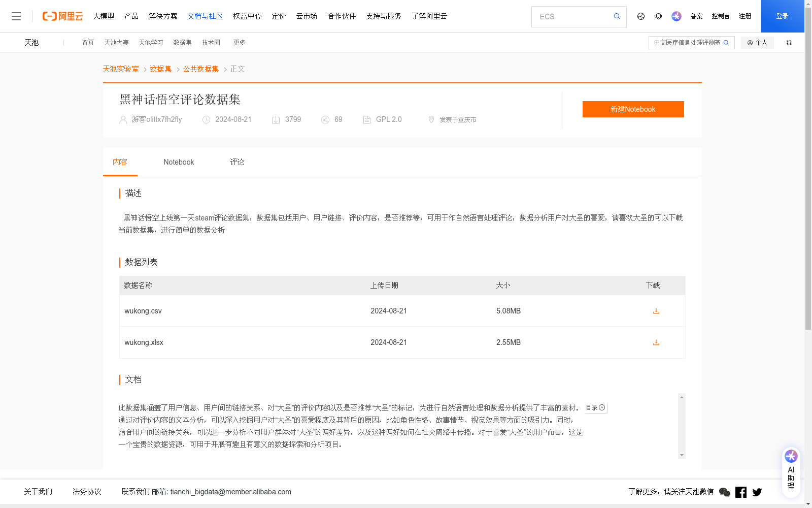Open 天池大赛 in Tianchi navigation
The image size is (812, 508).
click(x=116, y=43)
